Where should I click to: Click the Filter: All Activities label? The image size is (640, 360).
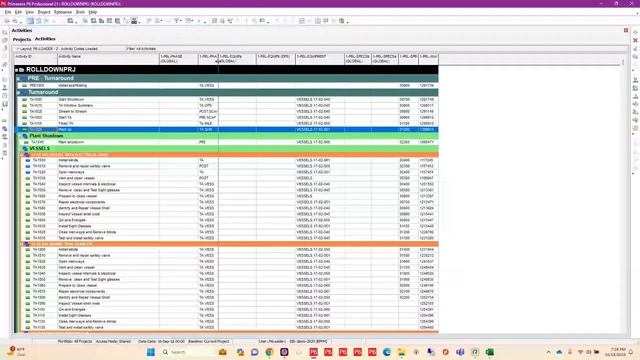click(141, 49)
